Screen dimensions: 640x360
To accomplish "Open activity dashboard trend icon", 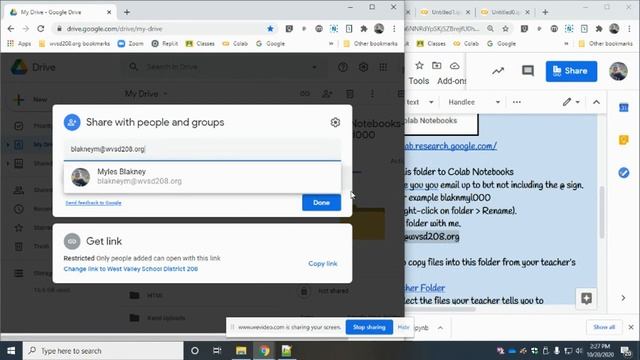I will pyautogui.click(x=498, y=71).
